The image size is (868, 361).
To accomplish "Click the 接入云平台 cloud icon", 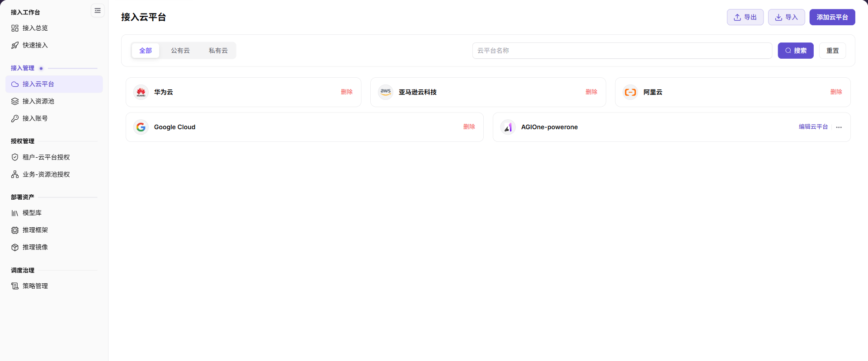I will [15, 84].
